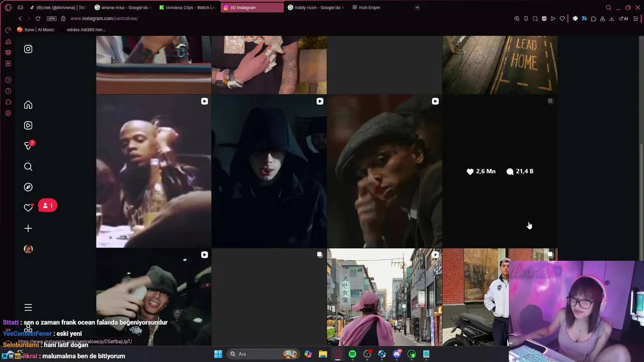Open File Explorer from taskbar
644x362 pixels.
point(323,354)
